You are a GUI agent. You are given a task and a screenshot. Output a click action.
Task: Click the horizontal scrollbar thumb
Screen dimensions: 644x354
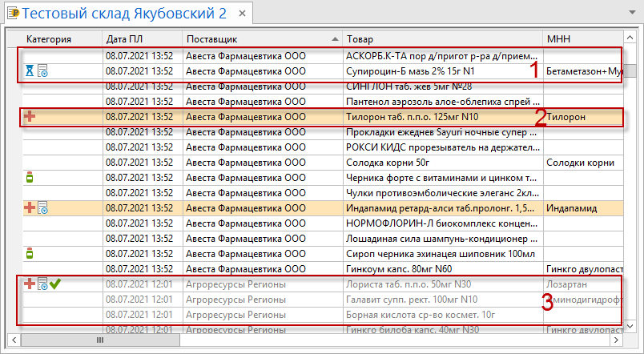100,340
